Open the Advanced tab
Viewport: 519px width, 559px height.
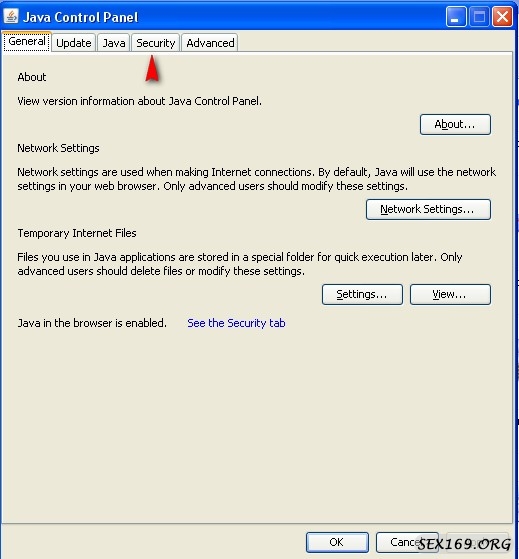[210, 43]
